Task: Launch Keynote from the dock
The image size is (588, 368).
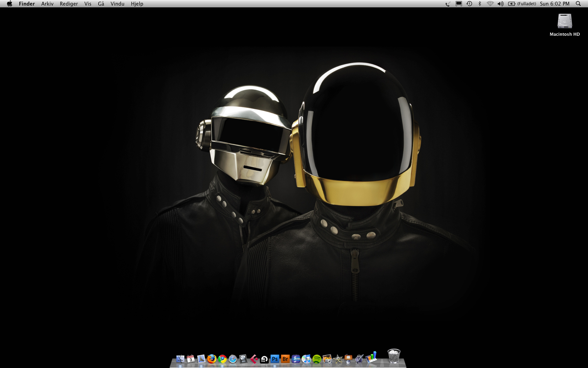Action: coord(349,359)
